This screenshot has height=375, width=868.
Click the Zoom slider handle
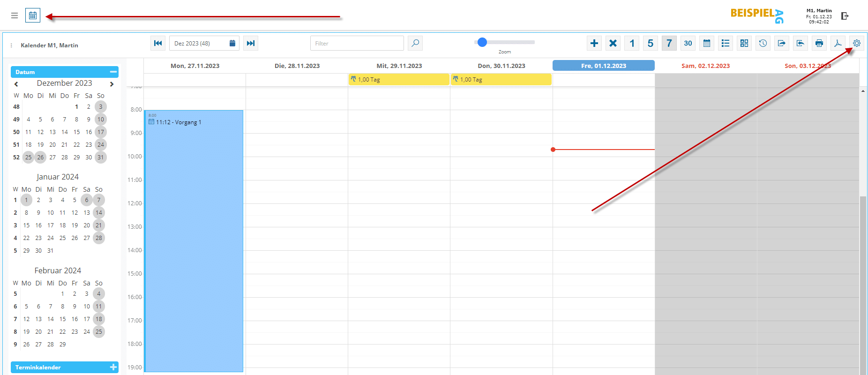[482, 42]
